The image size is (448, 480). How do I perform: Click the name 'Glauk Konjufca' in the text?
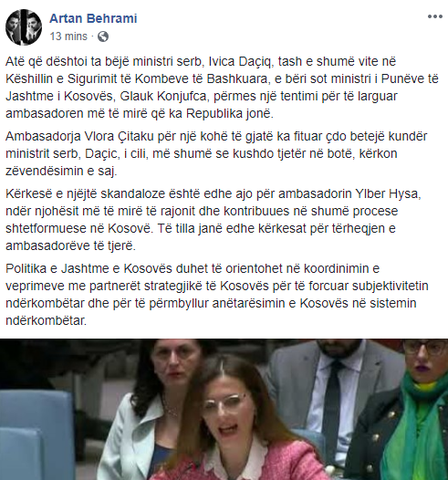(x=163, y=96)
